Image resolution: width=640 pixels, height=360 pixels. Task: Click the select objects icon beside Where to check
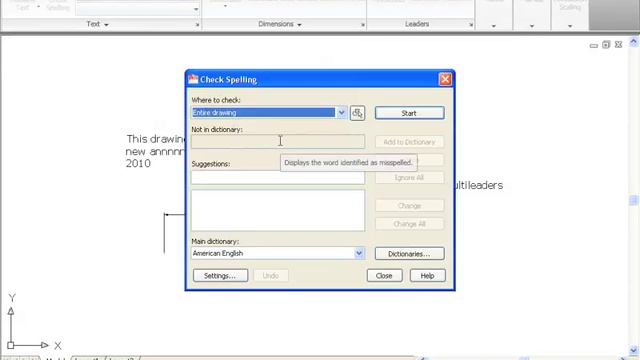(x=357, y=113)
